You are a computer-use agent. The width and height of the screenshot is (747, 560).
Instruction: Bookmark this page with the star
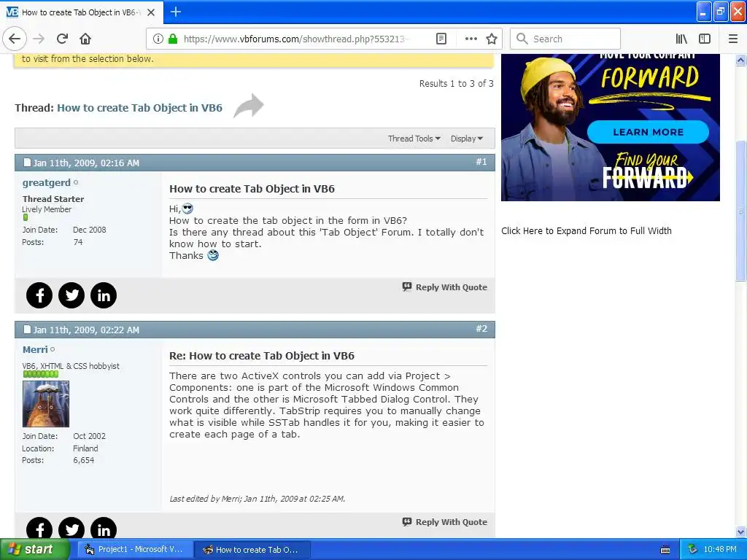(492, 39)
